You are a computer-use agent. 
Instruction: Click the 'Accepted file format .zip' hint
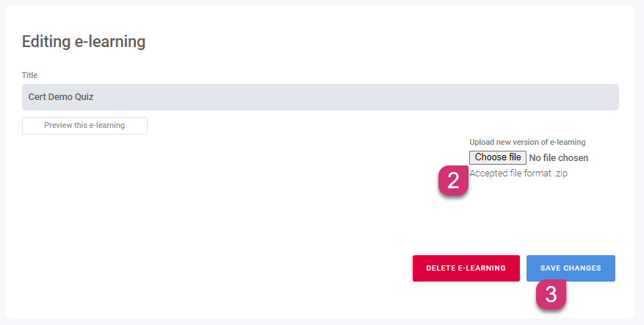(518, 174)
